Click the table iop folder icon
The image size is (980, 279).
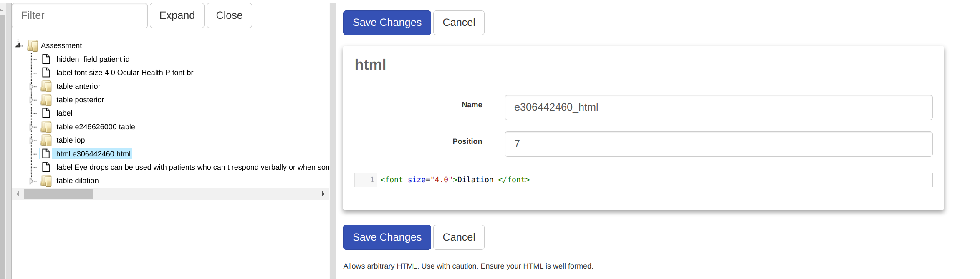click(x=46, y=140)
